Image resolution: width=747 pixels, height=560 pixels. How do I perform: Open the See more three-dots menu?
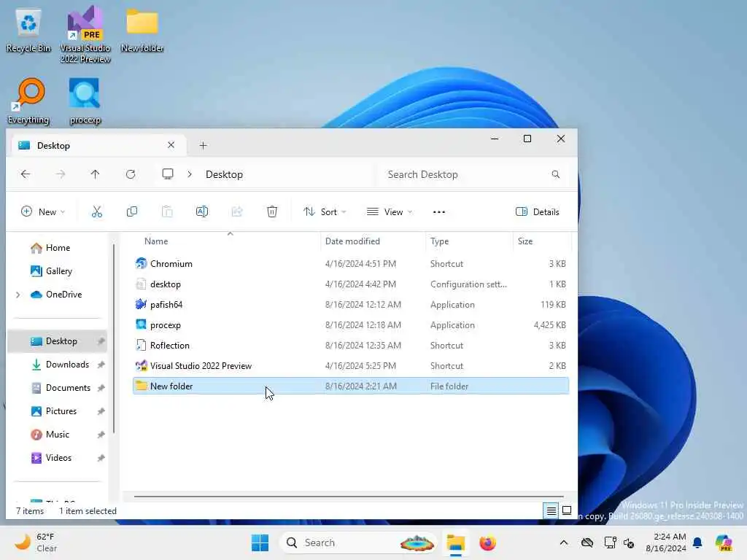[438, 212]
